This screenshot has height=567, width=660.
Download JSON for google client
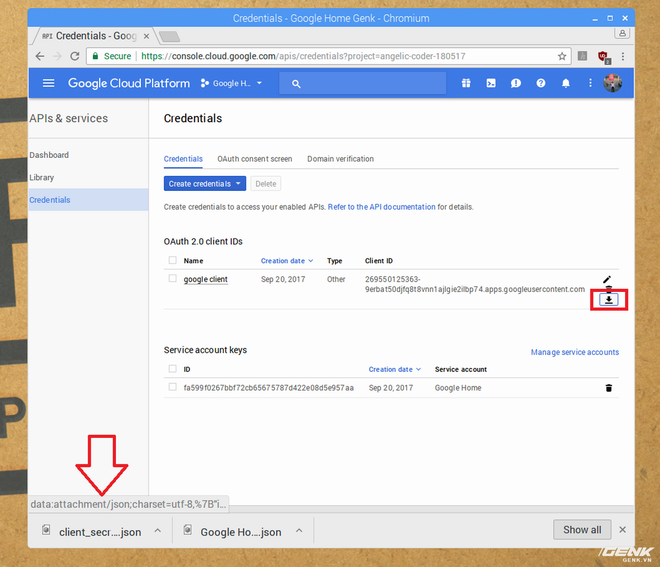609,300
